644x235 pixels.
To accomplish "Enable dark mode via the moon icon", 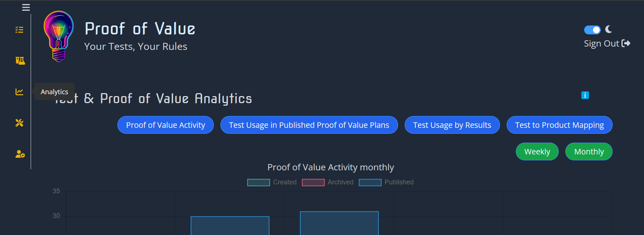I will [x=608, y=30].
